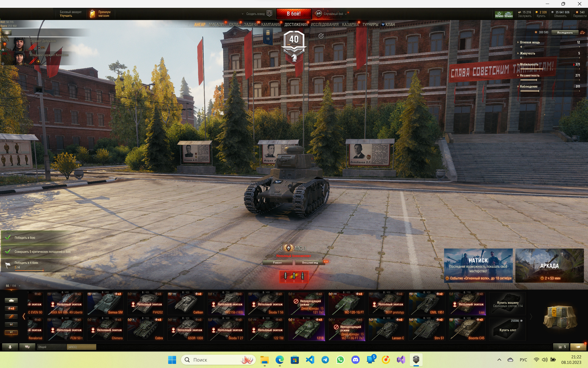Open the КАМПАНИИ tab
Viewport: 588px width, 368px height.
coord(271,25)
